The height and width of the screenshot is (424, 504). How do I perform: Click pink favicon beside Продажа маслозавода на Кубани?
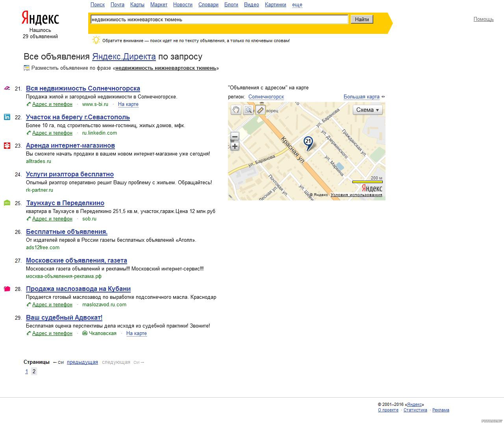coord(7,289)
